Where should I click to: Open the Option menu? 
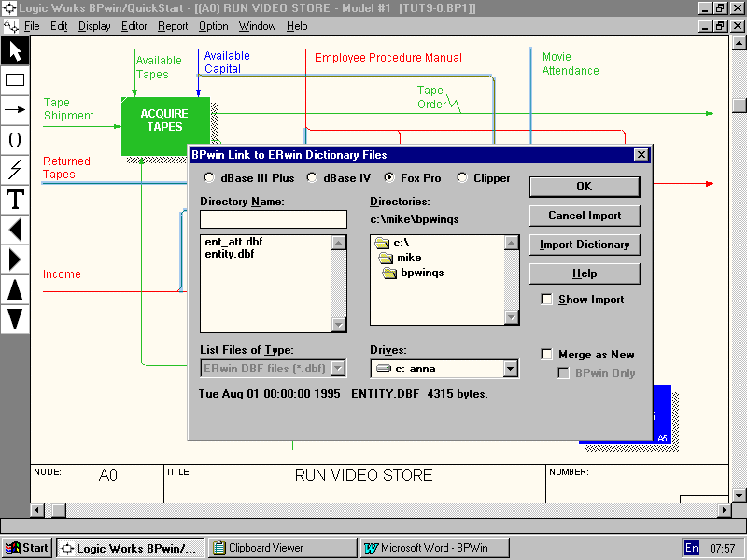coord(214,26)
